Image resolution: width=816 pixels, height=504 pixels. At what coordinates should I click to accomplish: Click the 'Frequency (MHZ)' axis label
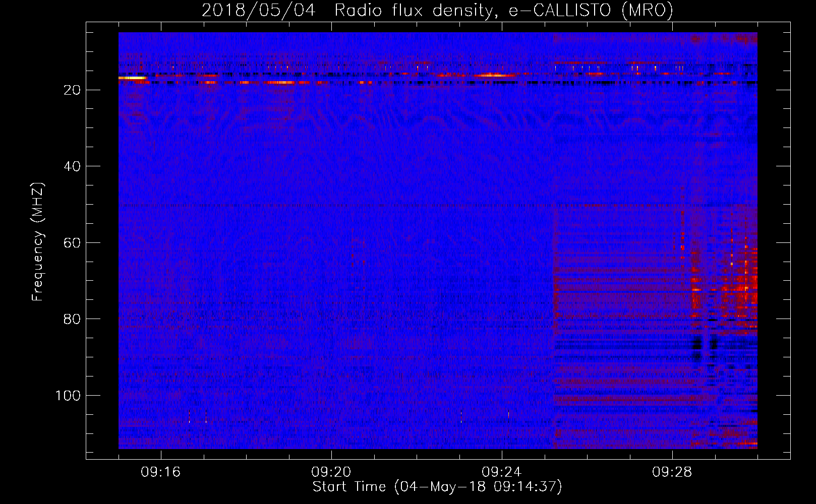point(38,242)
